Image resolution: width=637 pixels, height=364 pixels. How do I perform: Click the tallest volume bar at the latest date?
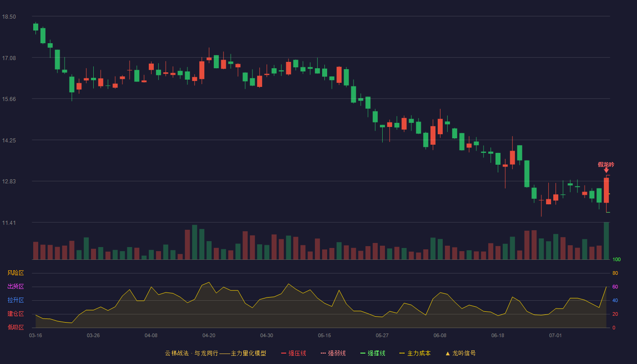(606, 241)
